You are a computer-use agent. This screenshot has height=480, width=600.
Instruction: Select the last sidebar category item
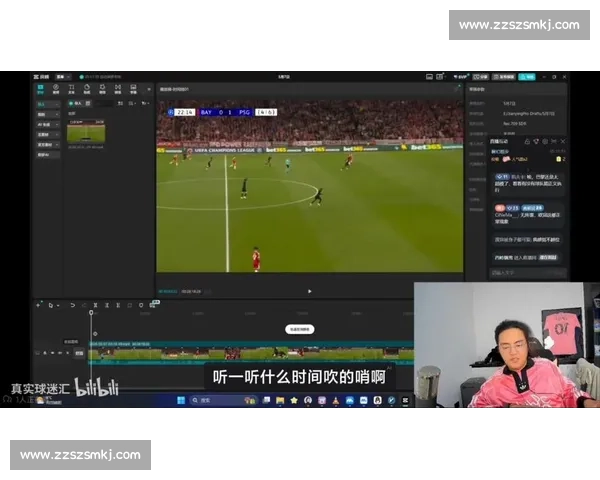[x=48, y=155]
